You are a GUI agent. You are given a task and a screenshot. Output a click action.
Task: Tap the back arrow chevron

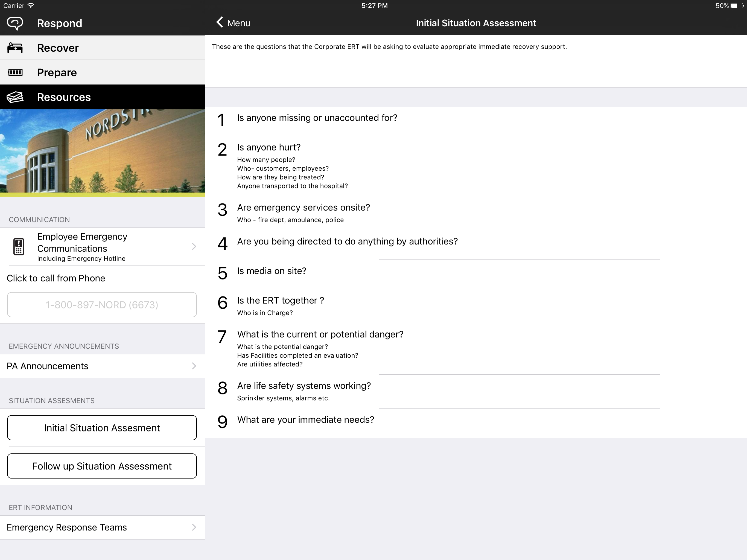[220, 23]
